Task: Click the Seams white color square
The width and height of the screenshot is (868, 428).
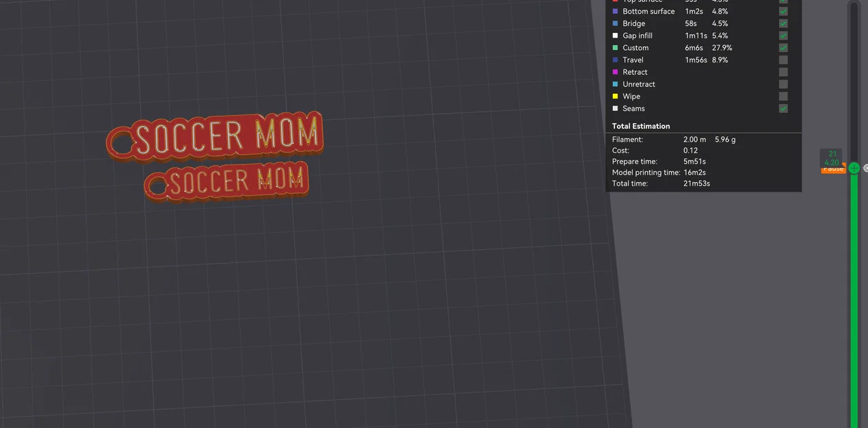Action: 615,108
